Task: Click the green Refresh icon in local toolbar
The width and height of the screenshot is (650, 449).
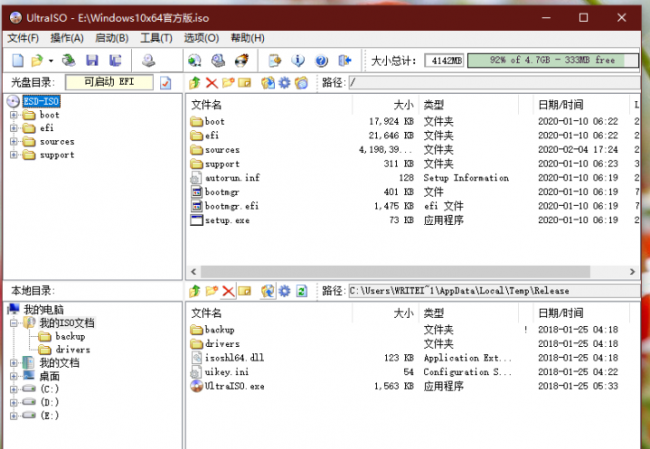Action: pos(301,291)
